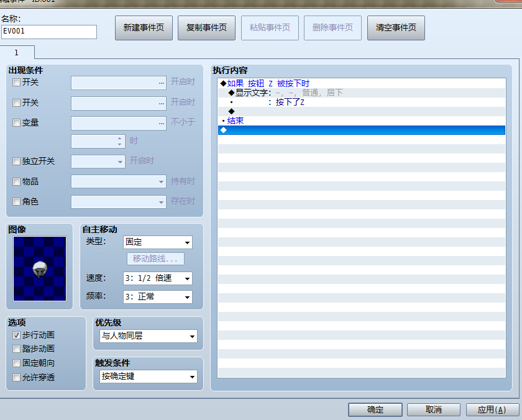Image resolution: width=522 pixels, height=420 pixels.
Task: Open the 频率 dropdown showing 正常
Action: click(x=158, y=297)
